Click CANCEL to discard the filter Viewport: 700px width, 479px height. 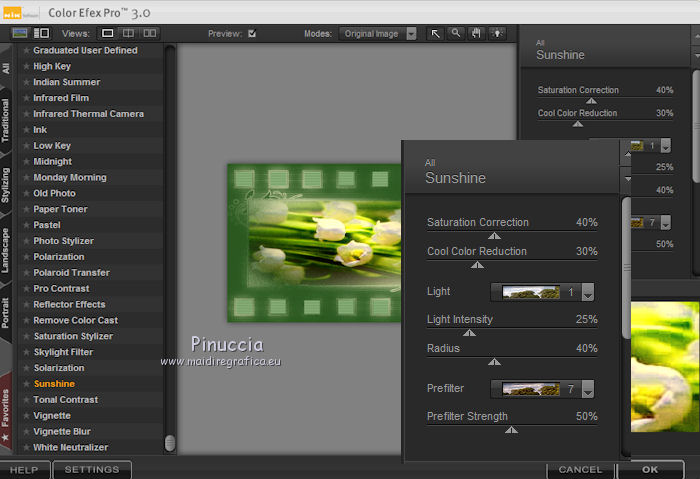point(580,470)
